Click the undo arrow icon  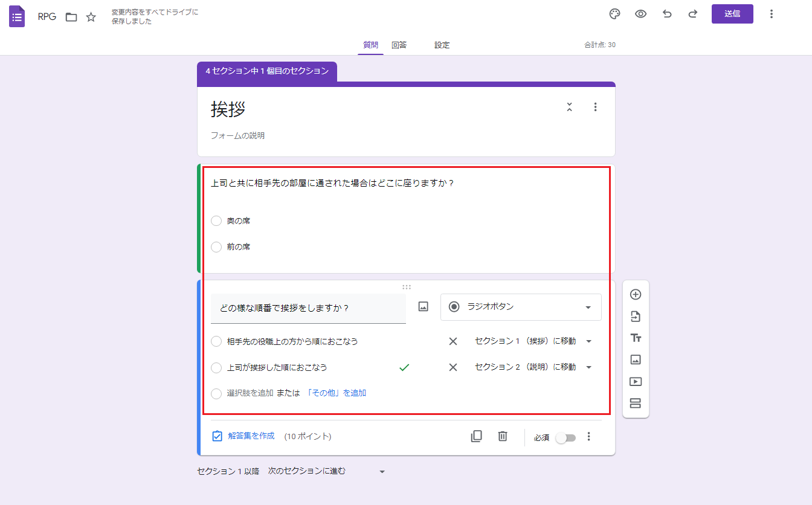coord(667,14)
